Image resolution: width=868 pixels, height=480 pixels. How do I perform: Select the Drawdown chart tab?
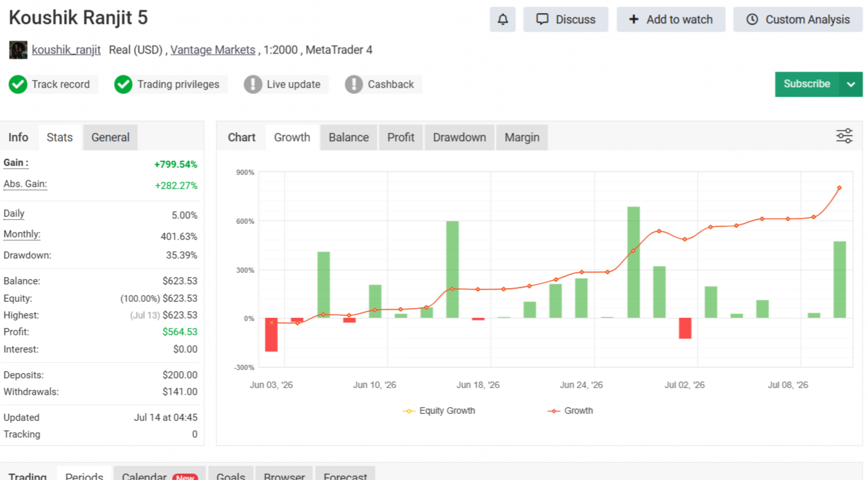[x=459, y=137]
